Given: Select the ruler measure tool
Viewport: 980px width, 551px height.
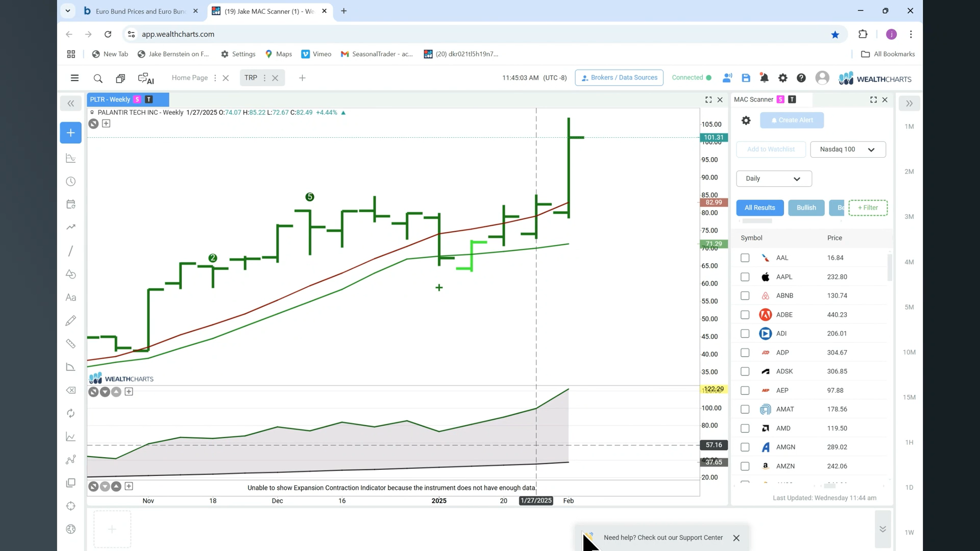Looking at the screenshot, I should pyautogui.click(x=71, y=344).
